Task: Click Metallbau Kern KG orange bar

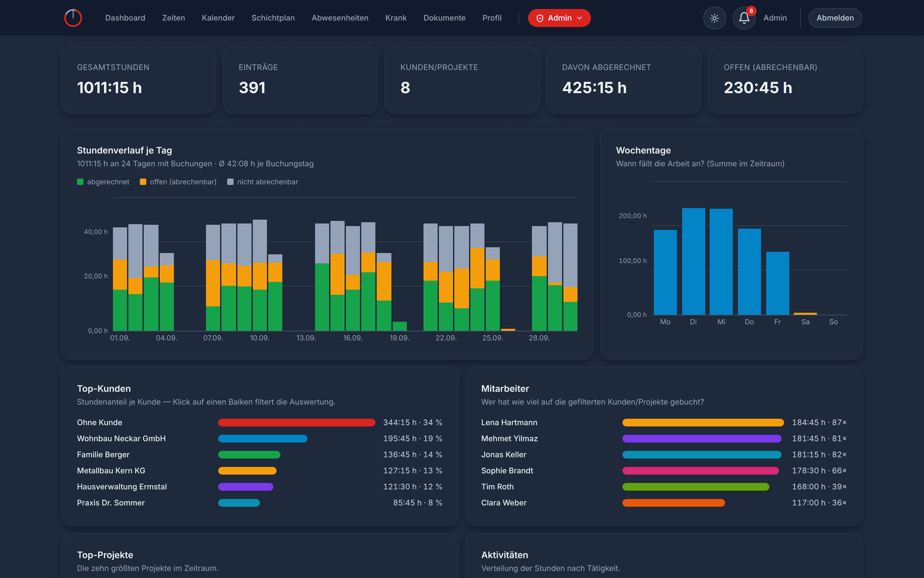Action: pos(247,470)
